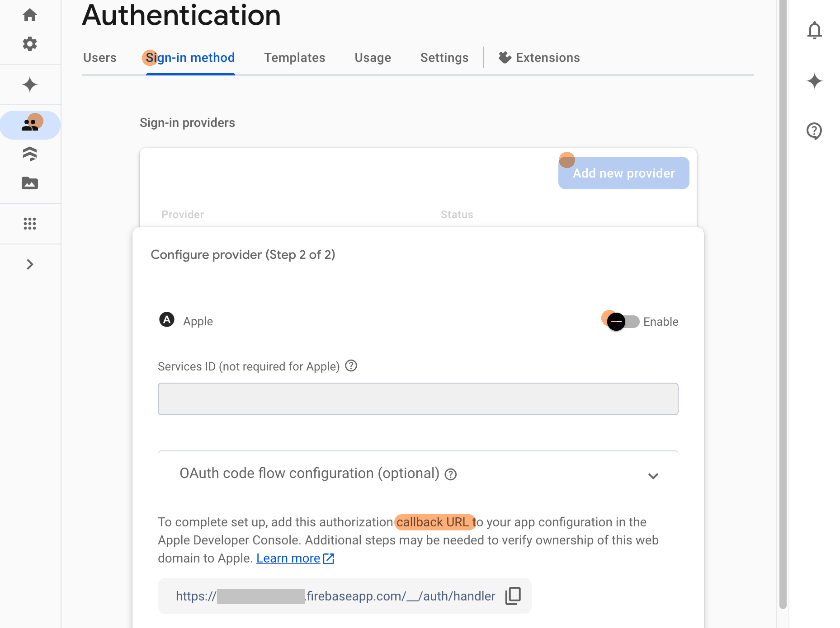The width and height of the screenshot is (840, 628).
Task: Expand the left sidebar navigation chevron
Action: pos(30,264)
